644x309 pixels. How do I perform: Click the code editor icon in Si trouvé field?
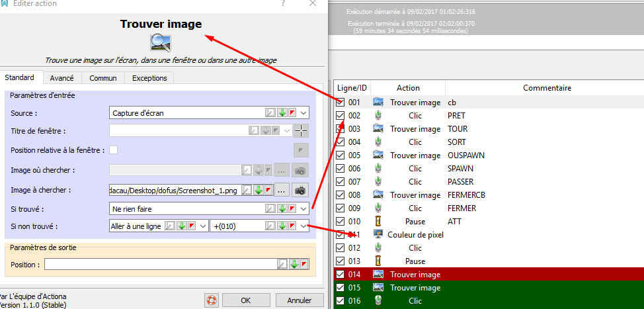click(x=270, y=208)
